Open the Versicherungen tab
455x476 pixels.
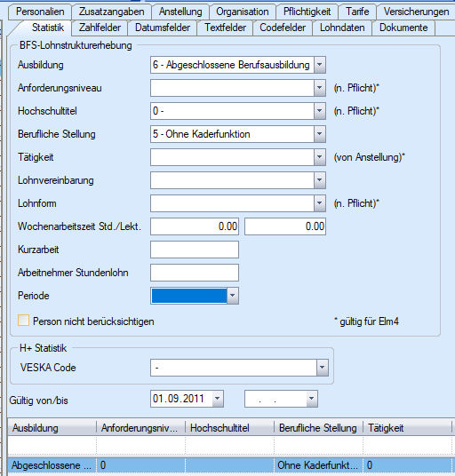(416, 12)
